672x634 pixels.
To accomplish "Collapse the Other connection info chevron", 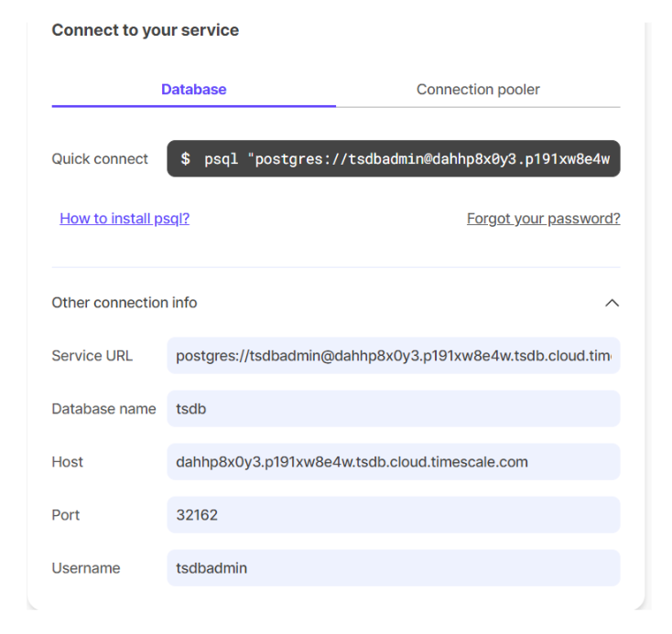I will pyautogui.click(x=612, y=303).
